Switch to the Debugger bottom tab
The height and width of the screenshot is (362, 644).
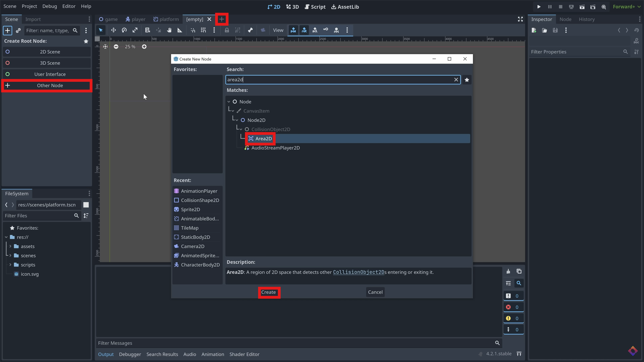tap(130, 354)
